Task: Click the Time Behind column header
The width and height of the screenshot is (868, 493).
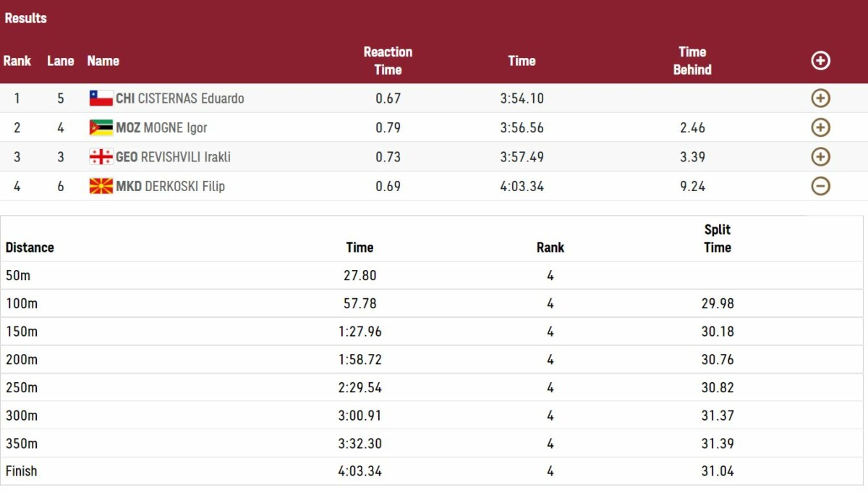Action: [692, 61]
